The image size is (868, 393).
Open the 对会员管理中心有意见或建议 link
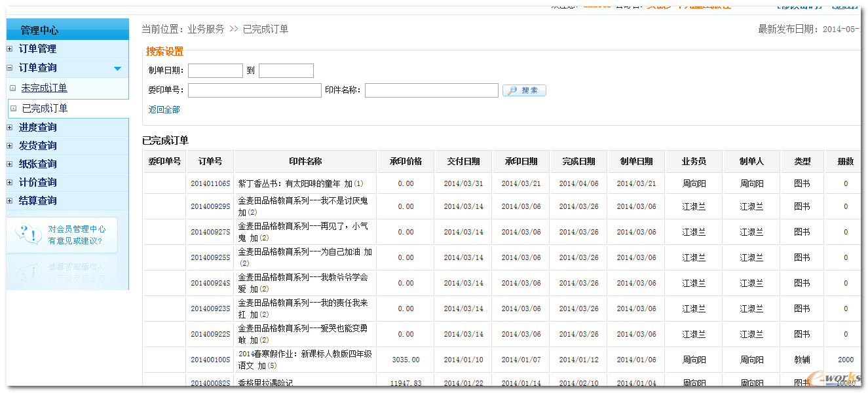point(77,234)
